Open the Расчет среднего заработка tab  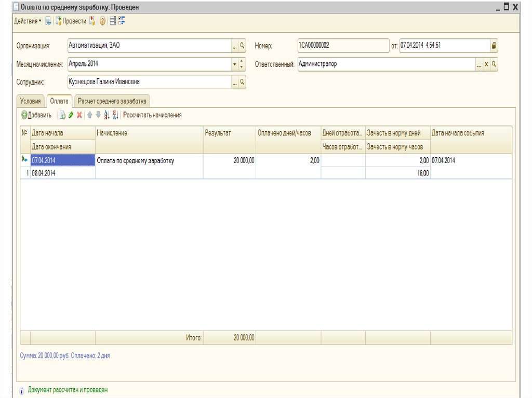pos(112,101)
